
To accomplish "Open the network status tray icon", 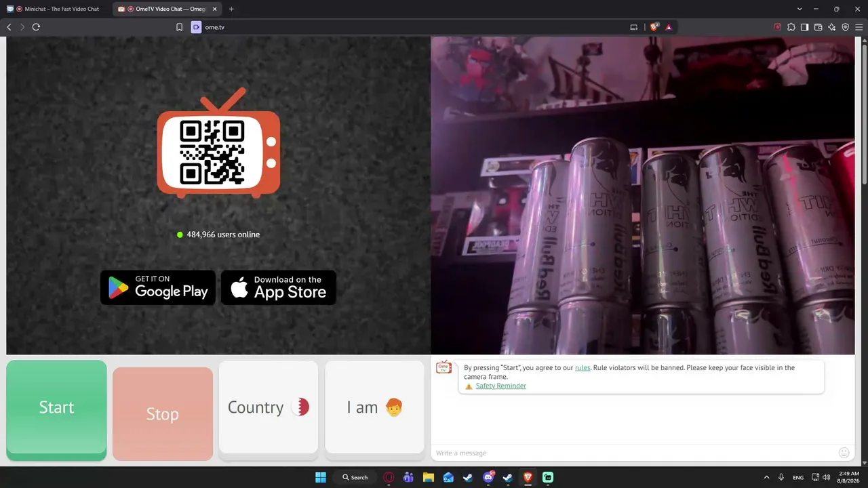I will pos(816,477).
